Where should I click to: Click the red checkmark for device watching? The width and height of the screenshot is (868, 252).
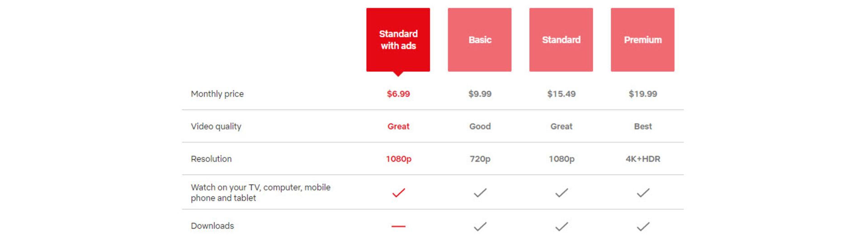click(398, 193)
